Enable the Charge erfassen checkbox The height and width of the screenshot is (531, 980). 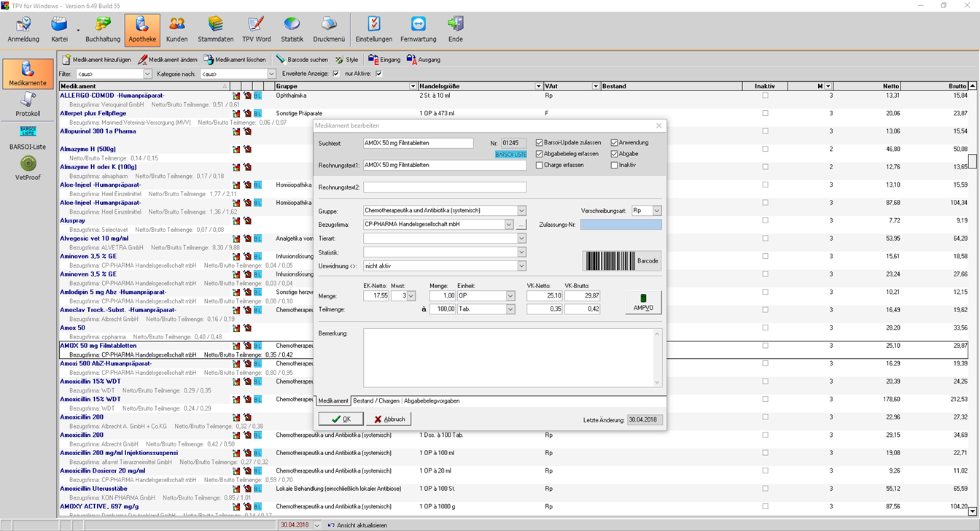click(540, 166)
